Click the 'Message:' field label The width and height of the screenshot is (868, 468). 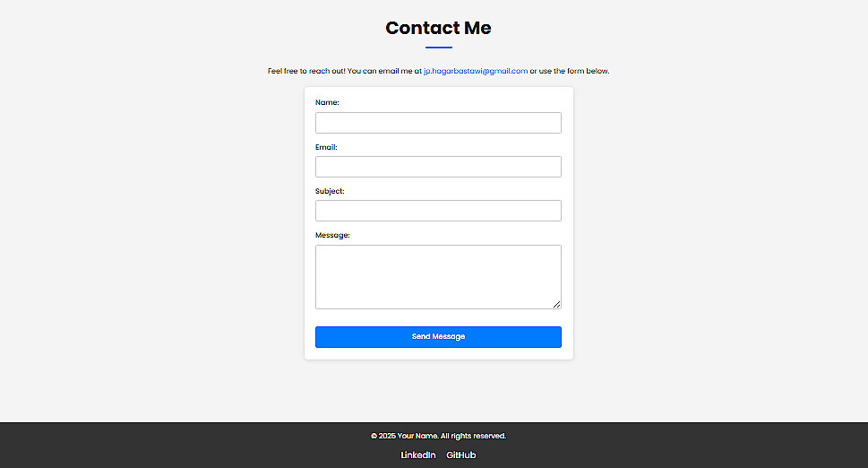click(332, 235)
